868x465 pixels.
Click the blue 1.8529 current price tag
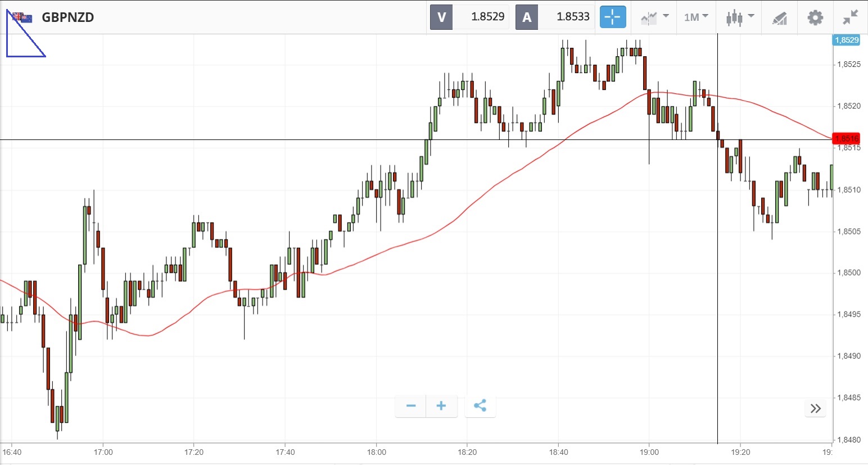tap(847, 40)
